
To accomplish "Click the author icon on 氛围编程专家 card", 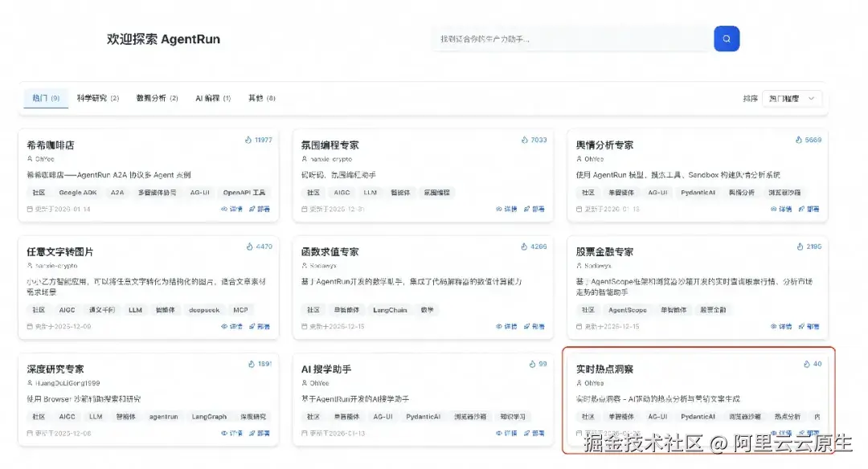I will point(305,159).
